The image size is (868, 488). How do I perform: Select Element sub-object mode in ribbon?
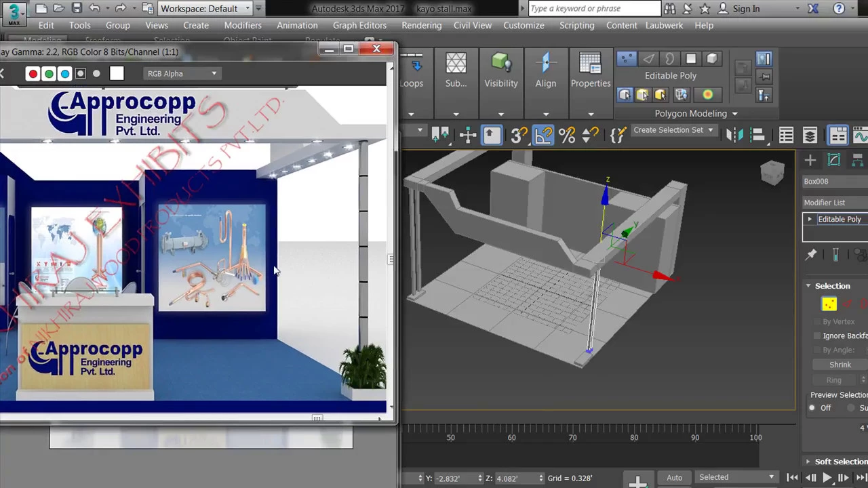[712, 59]
